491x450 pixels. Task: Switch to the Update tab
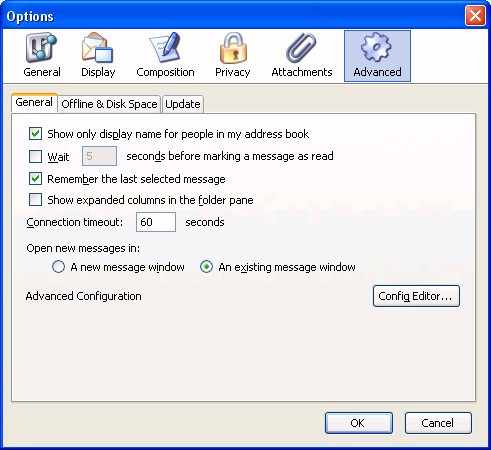[x=183, y=104]
